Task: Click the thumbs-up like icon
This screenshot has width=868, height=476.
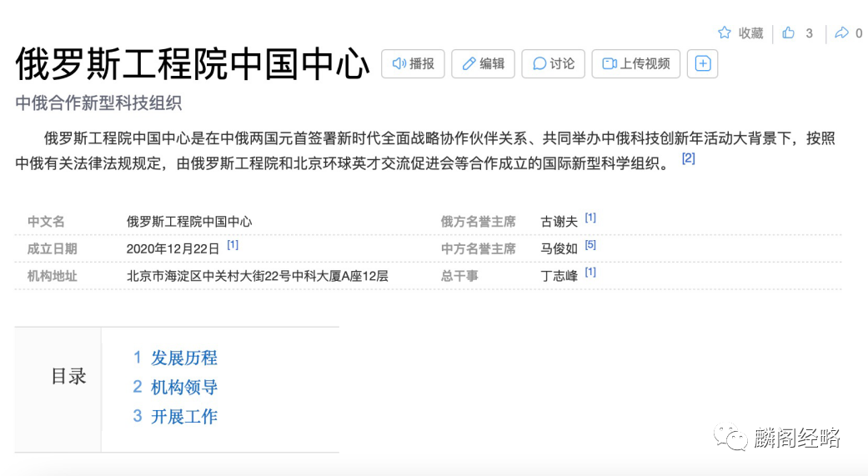Action: point(788,33)
